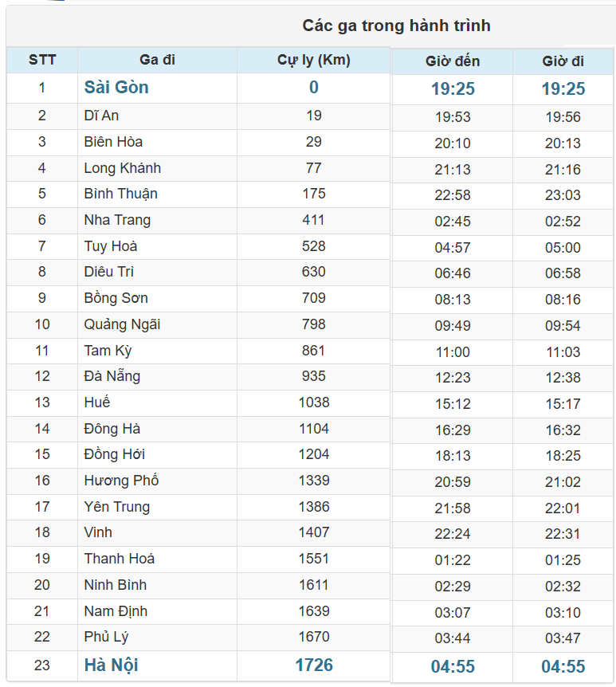The image size is (616, 687).
Task: Click the 'Các ga trong hành trình' title
Action: click(396, 26)
